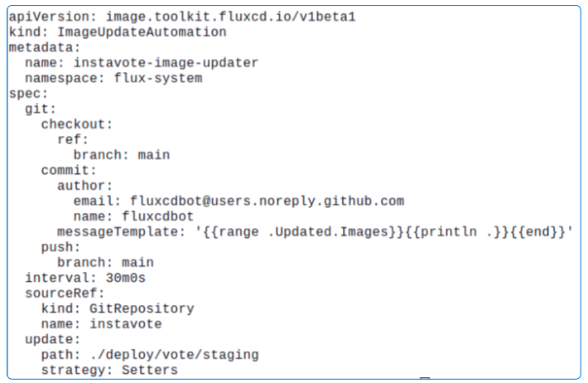Click the git key under spec
The image size is (588, 383).
41,109
